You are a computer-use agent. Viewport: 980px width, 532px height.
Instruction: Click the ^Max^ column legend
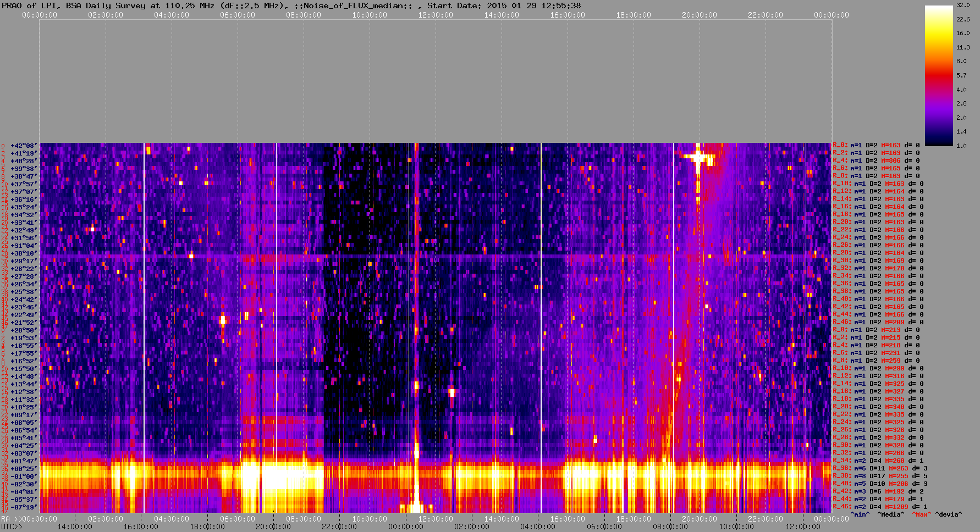coord(922,515)
